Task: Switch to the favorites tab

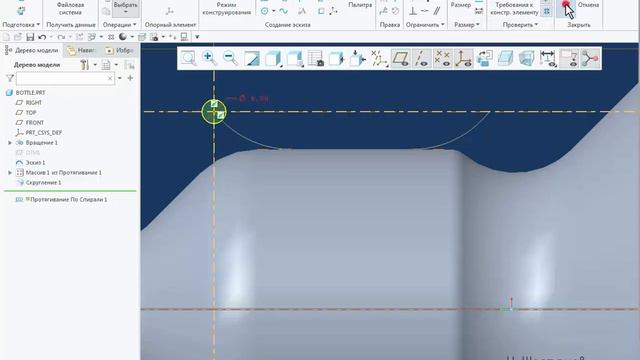Action: (119, 50)
